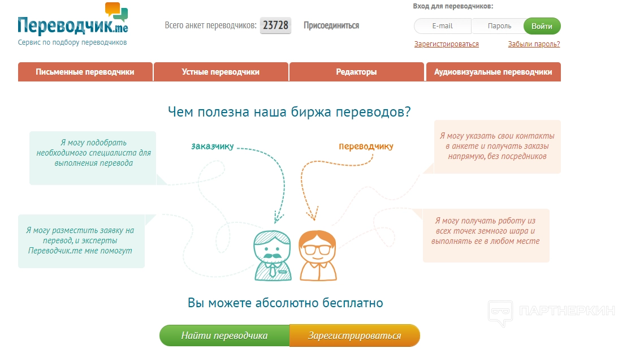Open the Письменные переводчики tab
Image resolution: width=644 pixels, height=357 pixels.
click(x=85, y=72)
